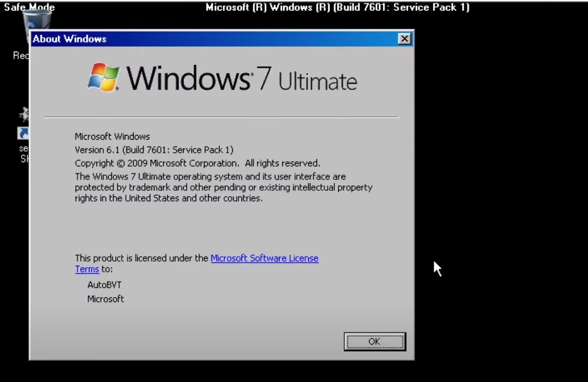Click OK in the About Windows dialog
This screenshot has width=588, height=382.
tap(374, 341)
